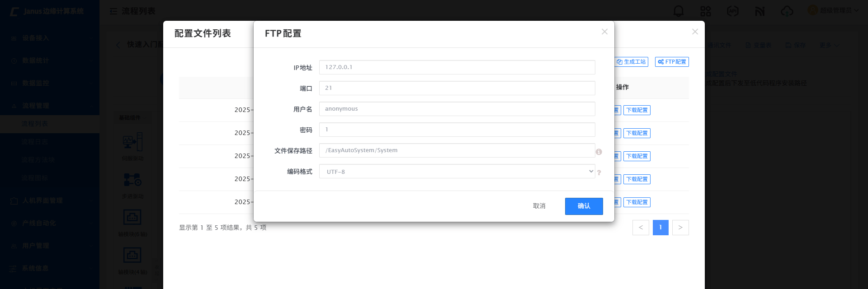
Task: Close the FTP配置 dialog with X
Action: point(604,32)
